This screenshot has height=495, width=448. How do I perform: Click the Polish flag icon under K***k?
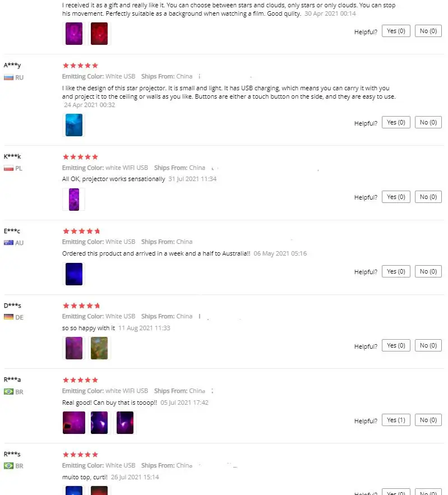(8, 168)
